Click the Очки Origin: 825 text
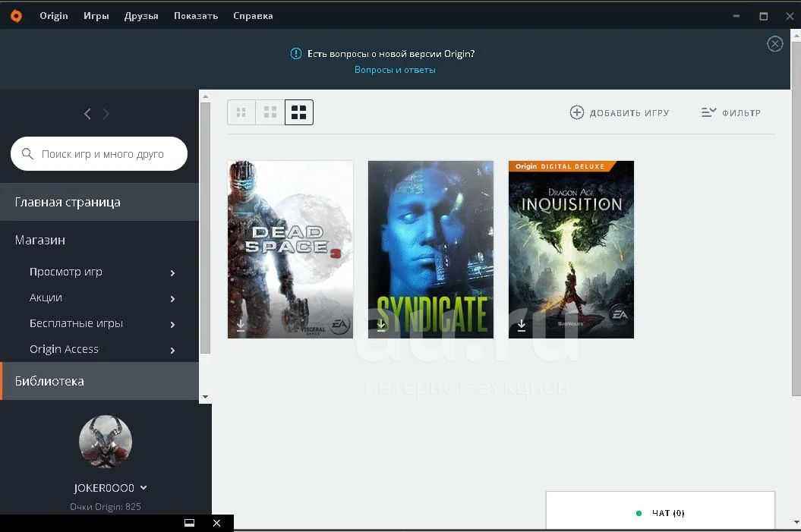The image size is (801, 532). point(106,506)
